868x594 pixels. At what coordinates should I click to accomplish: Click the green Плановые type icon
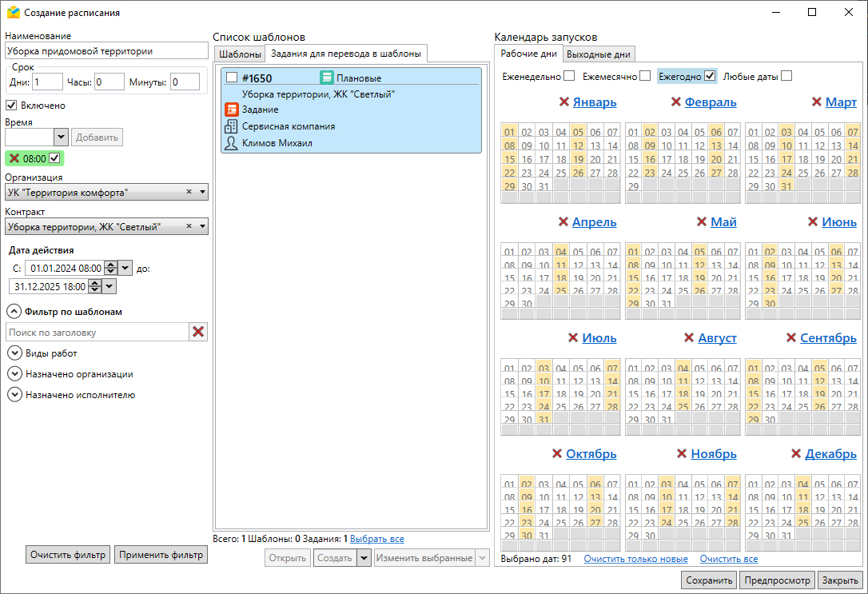point(327,78)
